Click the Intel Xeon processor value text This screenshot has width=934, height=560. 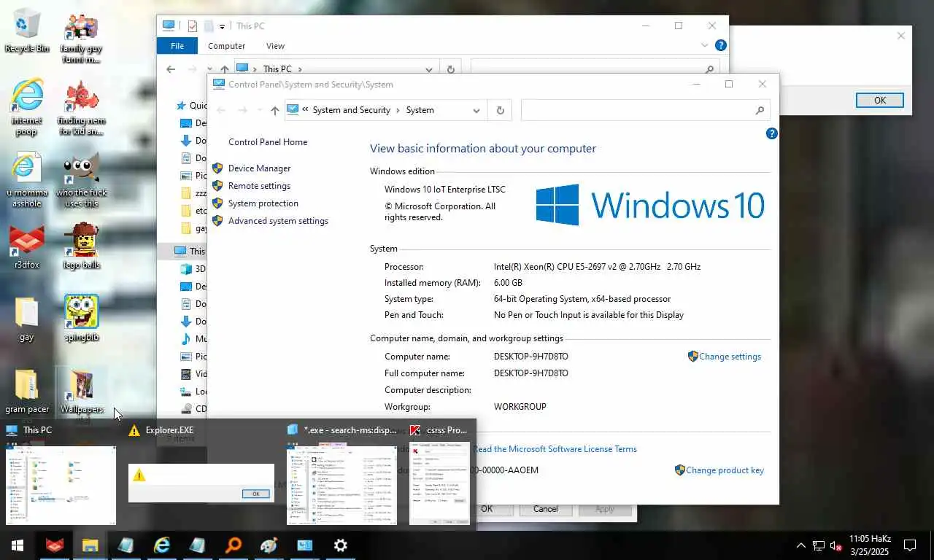tap(597, 267)
